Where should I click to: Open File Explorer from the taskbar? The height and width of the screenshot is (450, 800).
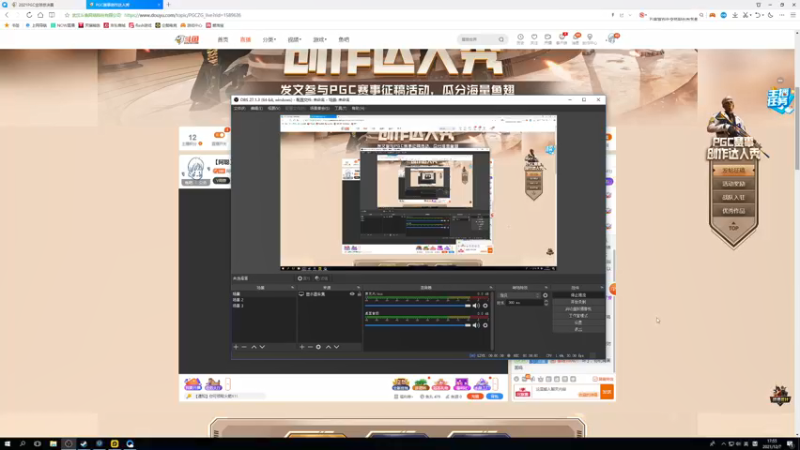(53, 444)
